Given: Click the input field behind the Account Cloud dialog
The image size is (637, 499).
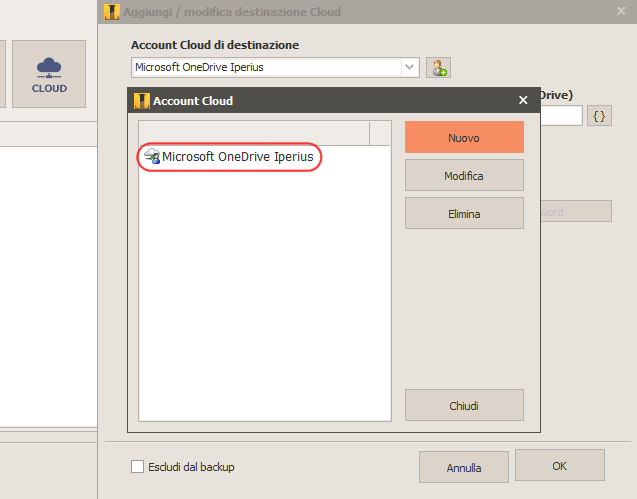Looking at the screenshot, I should pos(561,116).
